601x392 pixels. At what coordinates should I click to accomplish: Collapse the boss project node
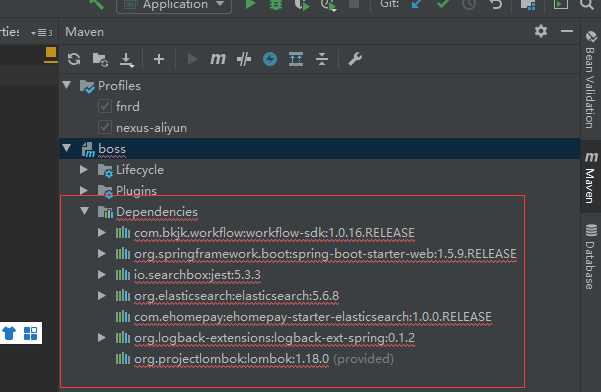point(67,148)
